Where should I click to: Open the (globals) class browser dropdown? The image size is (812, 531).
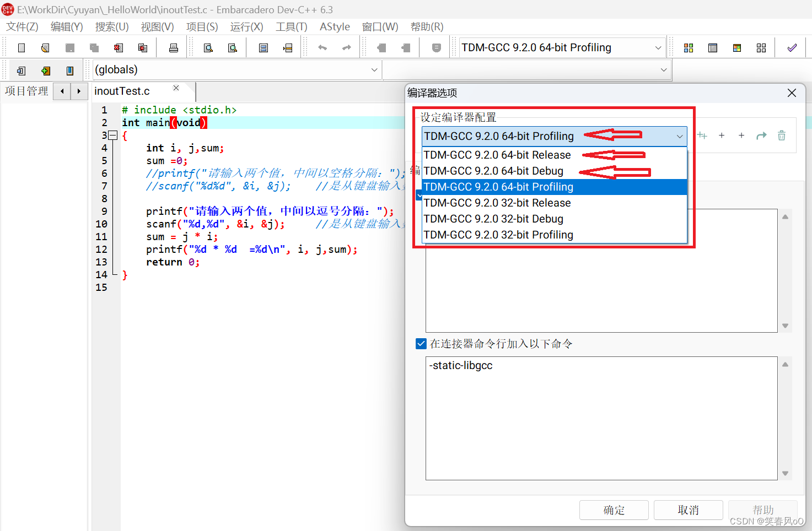[374, 70]
